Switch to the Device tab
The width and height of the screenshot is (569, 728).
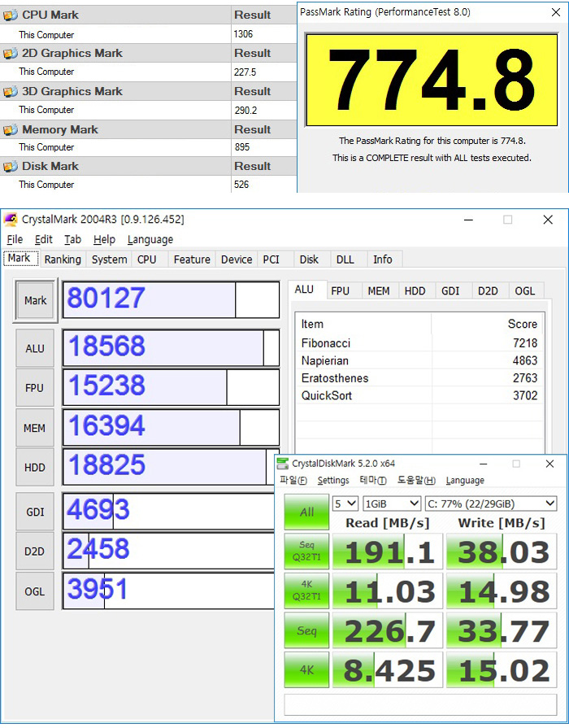237,259
